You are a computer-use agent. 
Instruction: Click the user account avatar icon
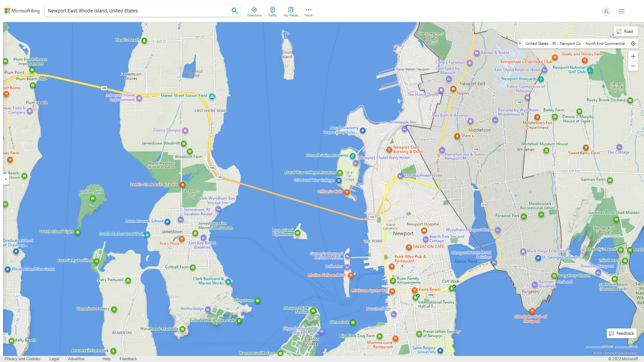(x=606, y=11)
